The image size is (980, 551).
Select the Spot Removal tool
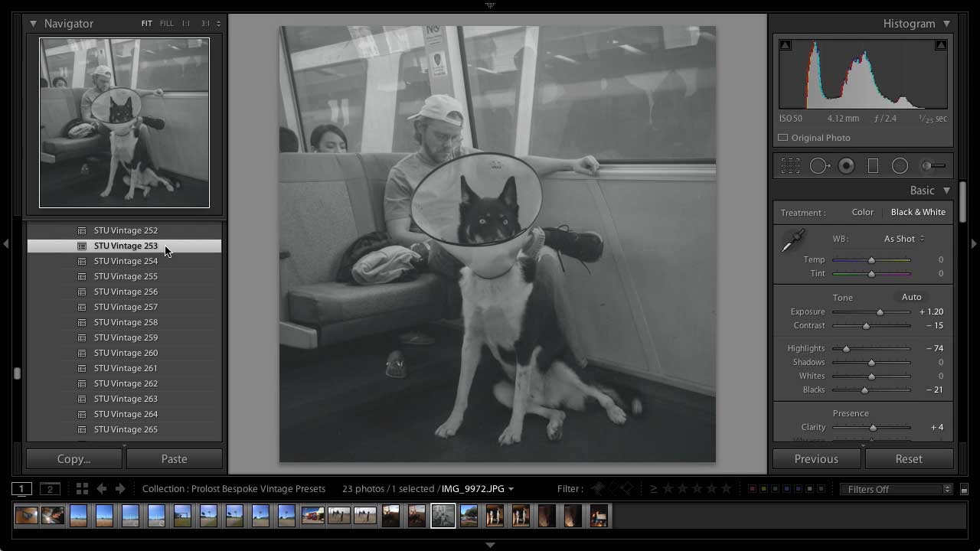pos(820,165)
